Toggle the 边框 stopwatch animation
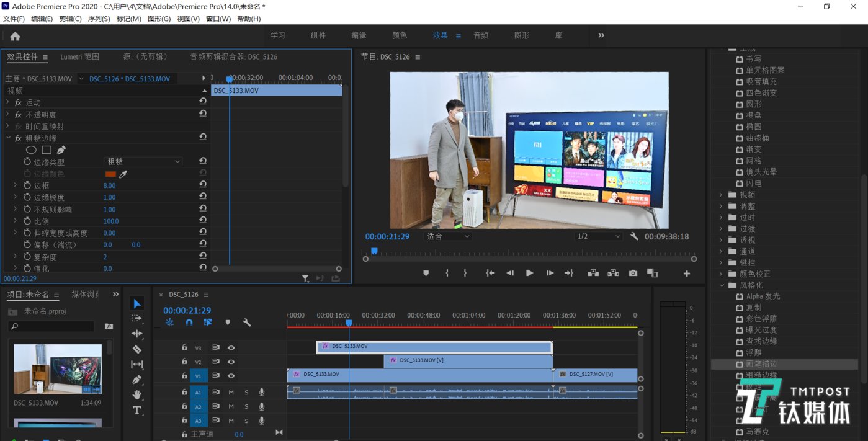 (27, 185)
